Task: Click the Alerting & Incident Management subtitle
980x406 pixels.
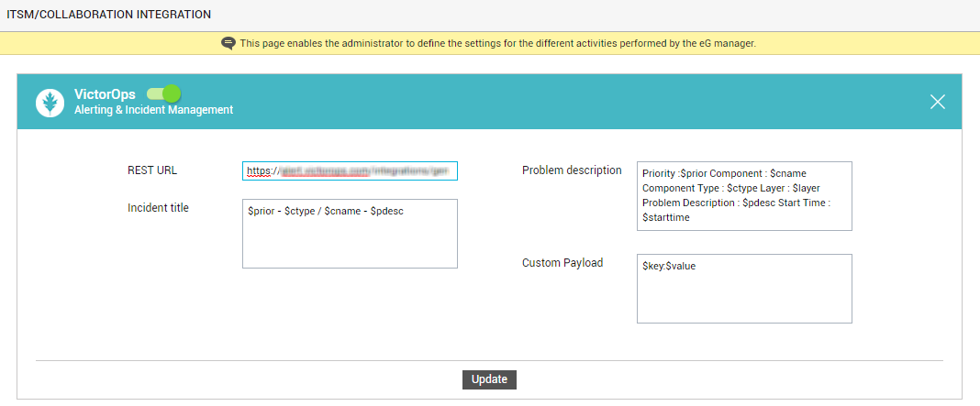Action: (x=154, y=110)
